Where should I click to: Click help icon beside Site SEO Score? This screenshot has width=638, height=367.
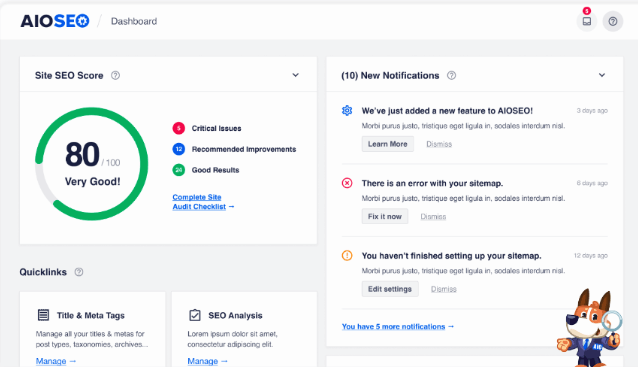[x=116, y=75]
